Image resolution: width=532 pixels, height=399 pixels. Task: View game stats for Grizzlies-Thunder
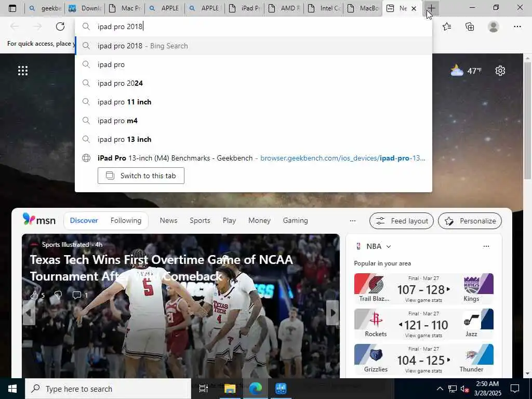click(423, 370)
